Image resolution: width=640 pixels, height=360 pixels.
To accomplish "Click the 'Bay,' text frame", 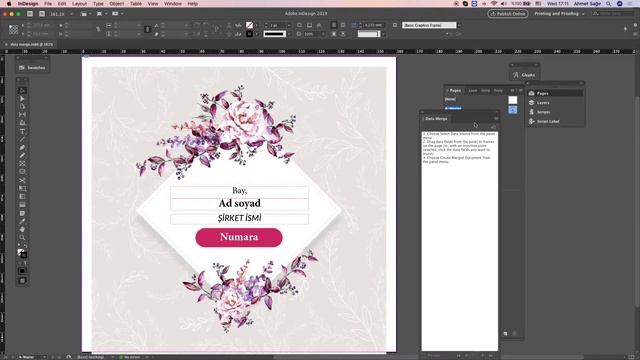I will pyautogui.click(x=239, y=191).
